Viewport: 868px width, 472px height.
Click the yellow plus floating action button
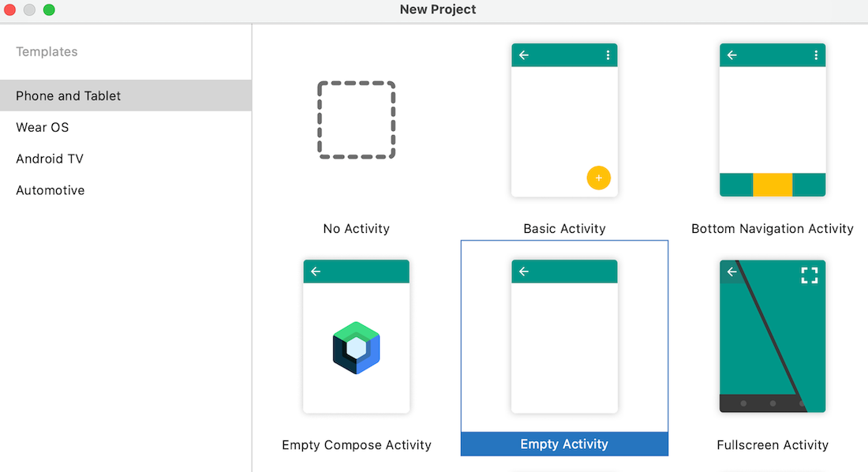[x=598, y=178]
